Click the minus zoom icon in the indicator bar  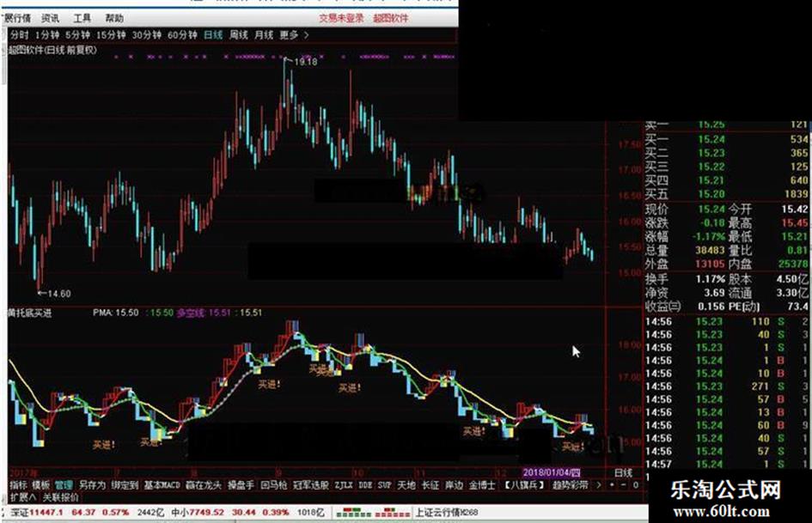pos(623,485)
